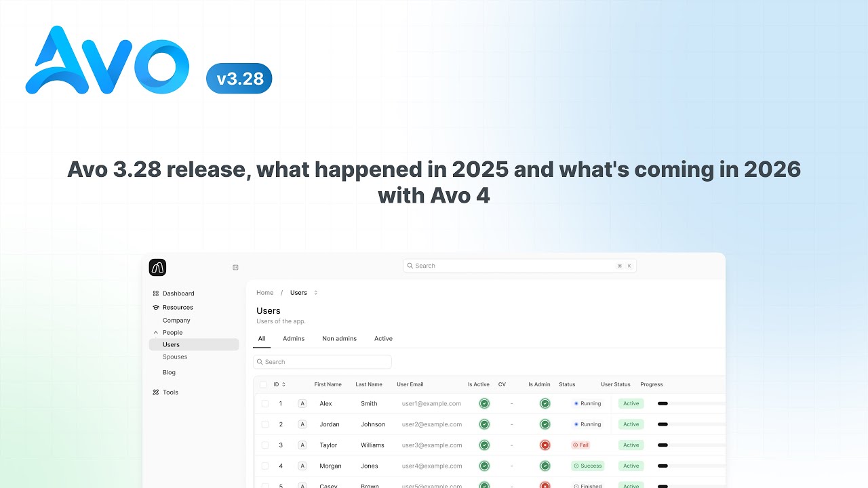The width and height of the screenshot is (868, 488).
Task: Click the progress bar in Alex's row
Action: coord(692,403)
